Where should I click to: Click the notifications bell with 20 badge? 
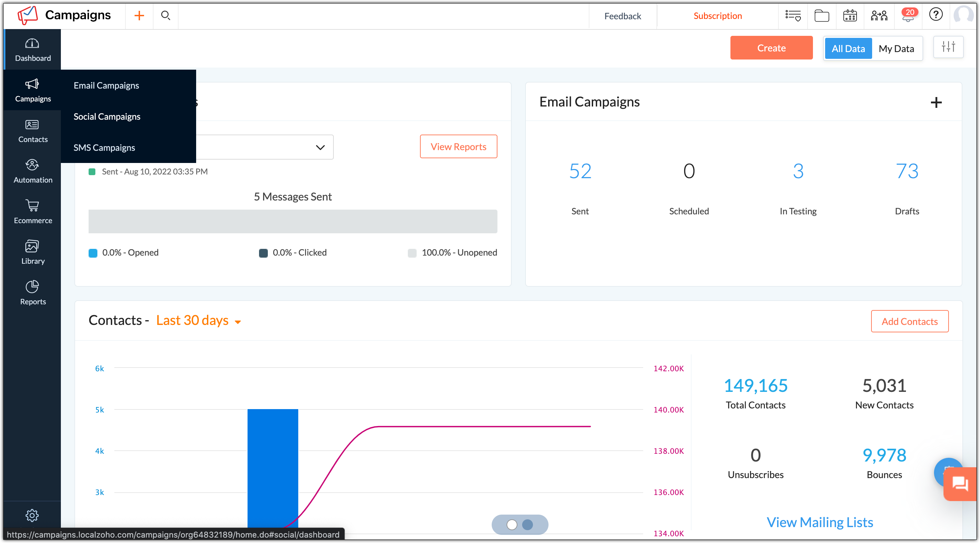(908, 16)
